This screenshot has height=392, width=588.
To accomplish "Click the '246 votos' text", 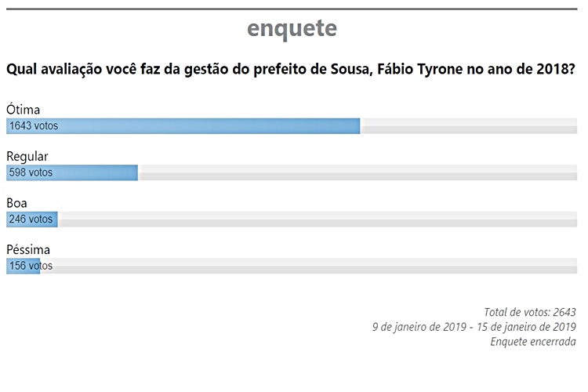I will (31, 220).
